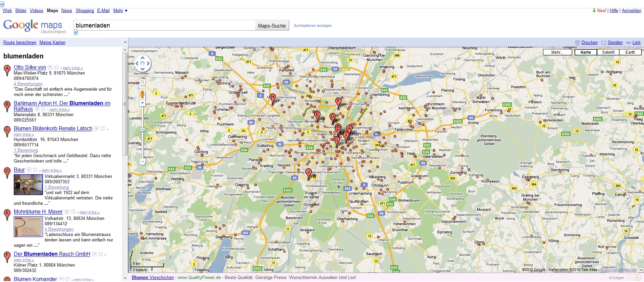Open dropdown next to Blumen Blütenkorb listing
The width and height of the screenshot is (644, 282).
click(96, 129)
